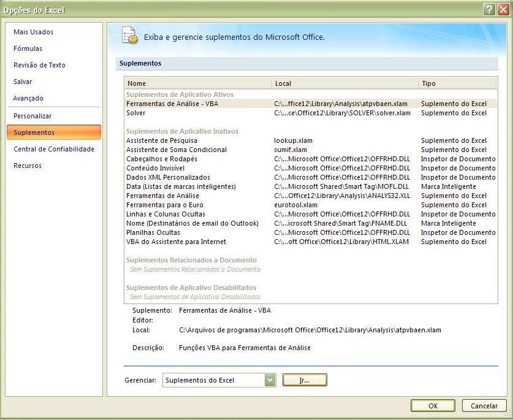Click the ANALYS32.XLL path cell
The width and height of the screenshot is (513, 420).
click(342, 196)
